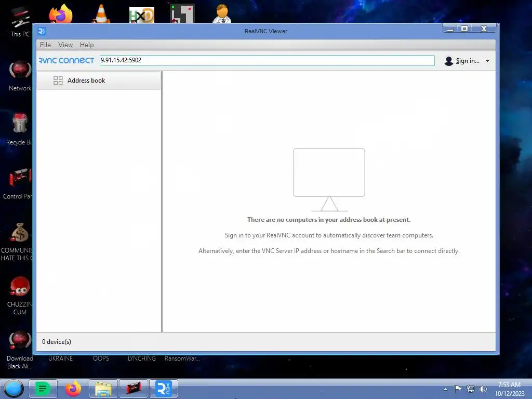The height and width of the screenshot is (399, 532).
Task: Click 'Alternatively, enter the VNC Server' text
Action: pos(329,251)
